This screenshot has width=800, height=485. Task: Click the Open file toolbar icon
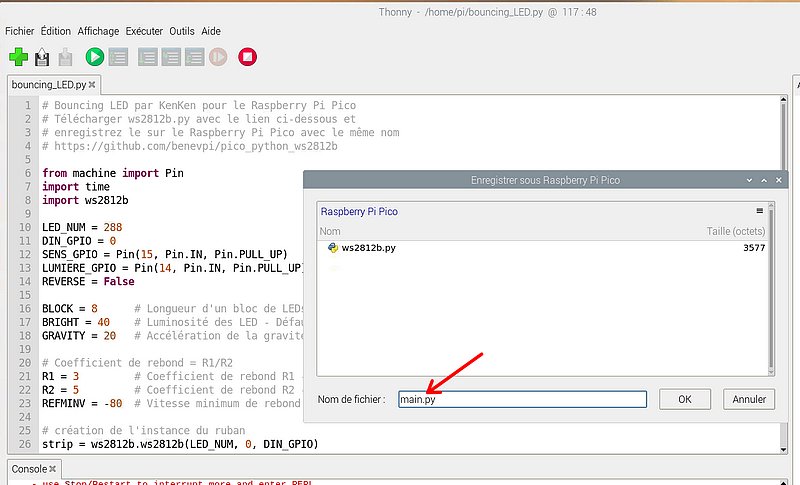coord(42,57)
